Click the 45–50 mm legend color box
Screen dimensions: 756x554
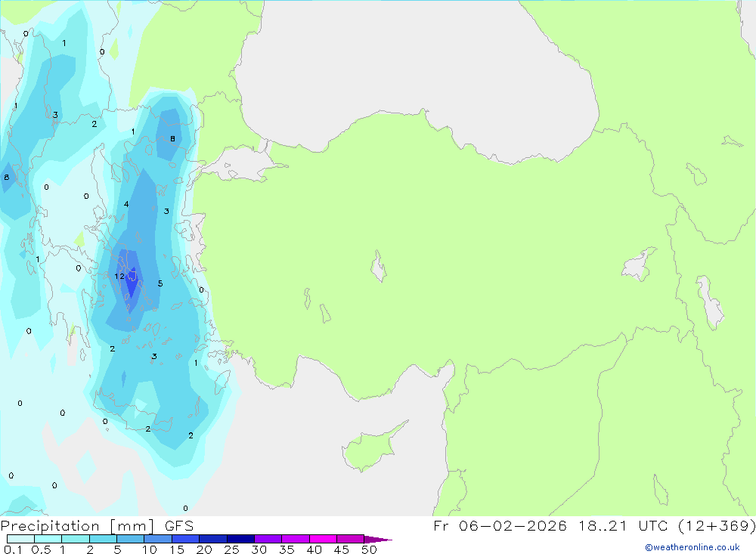coord(351,539)
